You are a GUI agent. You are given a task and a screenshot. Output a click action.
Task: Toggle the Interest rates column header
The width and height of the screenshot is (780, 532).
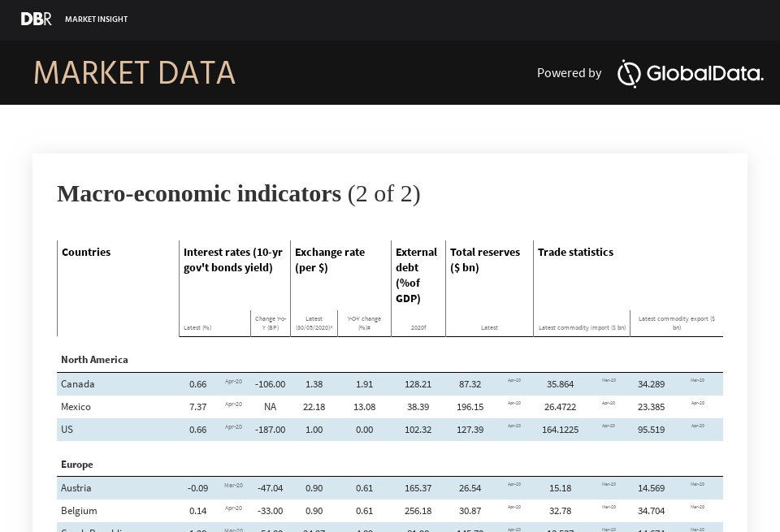(232, 260)
